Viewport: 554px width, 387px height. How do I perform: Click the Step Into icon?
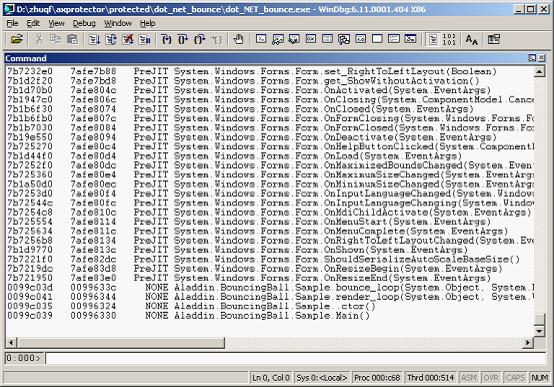pos(166,39)
